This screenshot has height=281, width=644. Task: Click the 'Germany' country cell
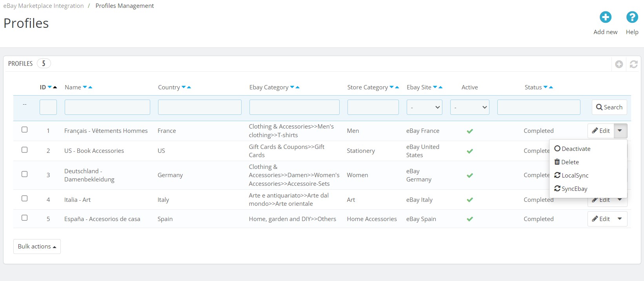click(170, 175)
